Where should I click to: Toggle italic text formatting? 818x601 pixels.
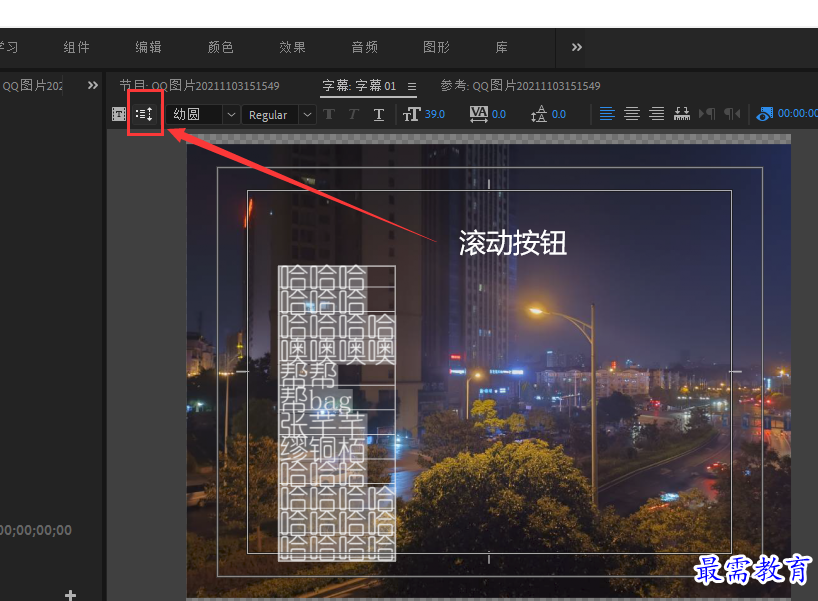354,114
